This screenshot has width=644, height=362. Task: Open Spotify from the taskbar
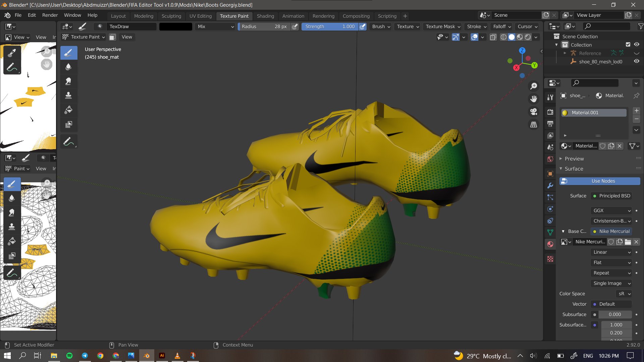[x=69, y=356]
